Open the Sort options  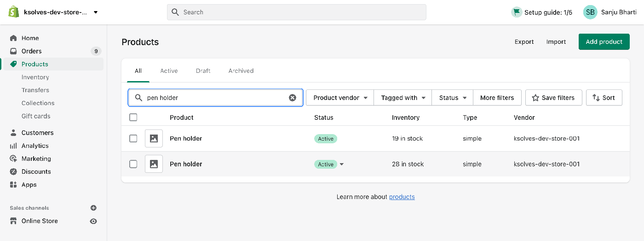click(x=604, y=98)
